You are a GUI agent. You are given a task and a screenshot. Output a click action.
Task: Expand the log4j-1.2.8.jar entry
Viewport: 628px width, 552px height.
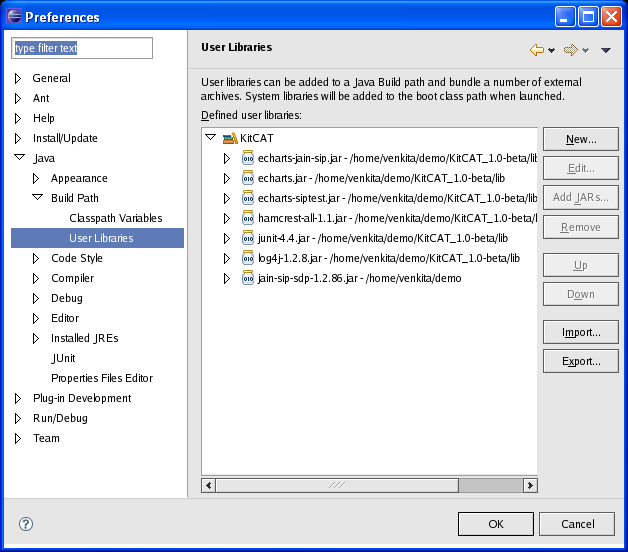point(227,258)
